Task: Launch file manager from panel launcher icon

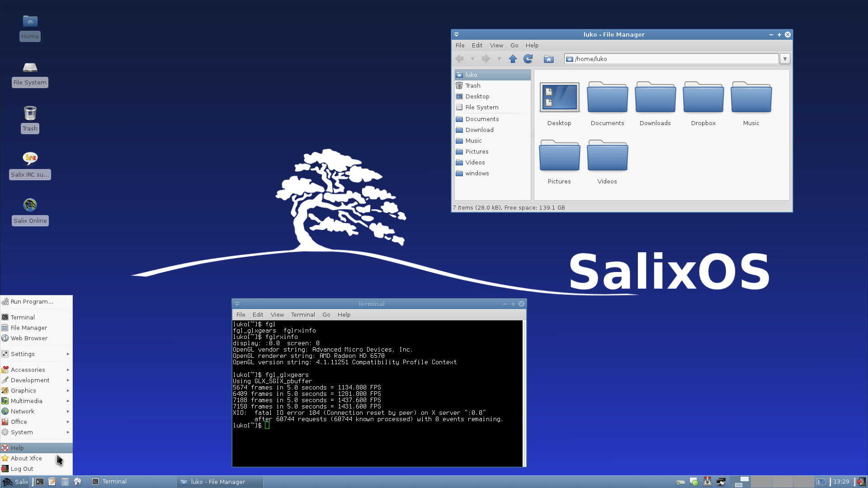Action: [x=65, y=482]
